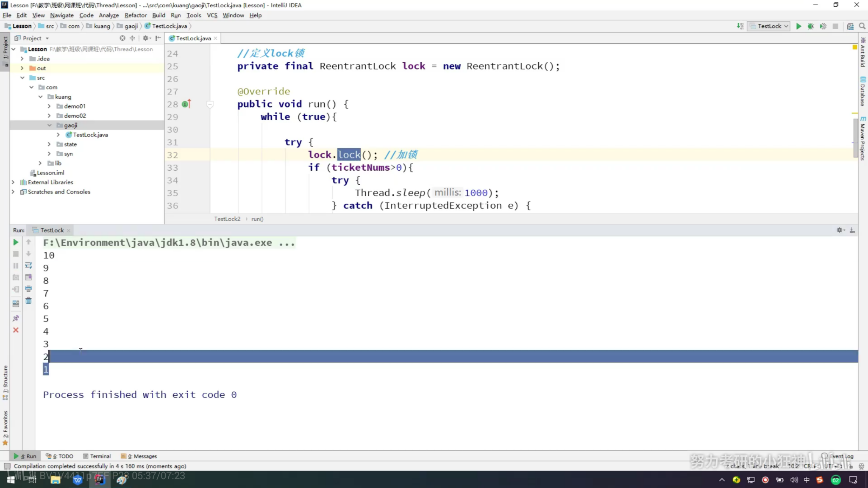
Task: Expand External Libraries node
Action: (13, 183)
